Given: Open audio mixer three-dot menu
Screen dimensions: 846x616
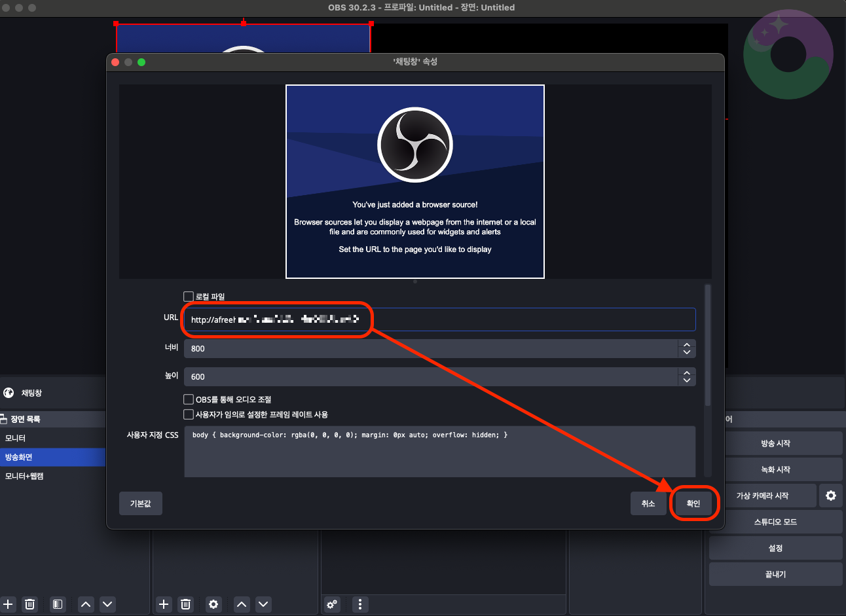Looking at the screenshot, I should point(360,604).
